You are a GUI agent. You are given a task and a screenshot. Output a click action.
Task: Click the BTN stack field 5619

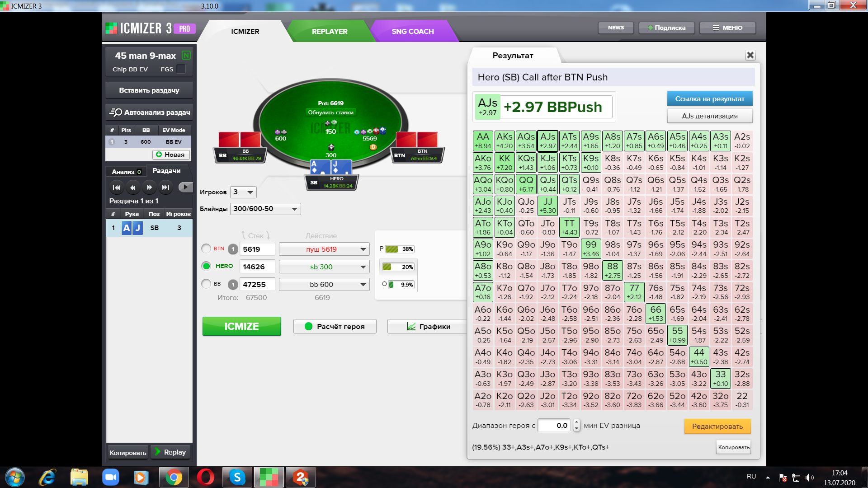(257, 249)
